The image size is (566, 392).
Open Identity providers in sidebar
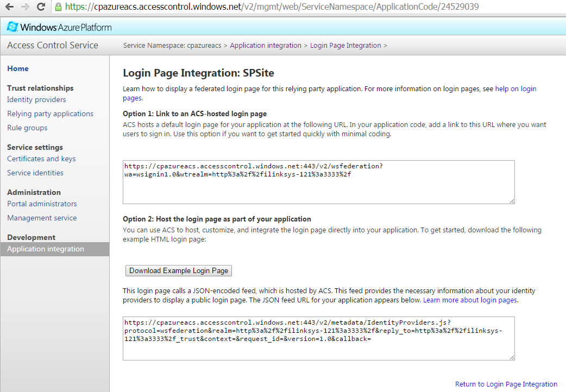pyautogui.click(x=36, y=99)
